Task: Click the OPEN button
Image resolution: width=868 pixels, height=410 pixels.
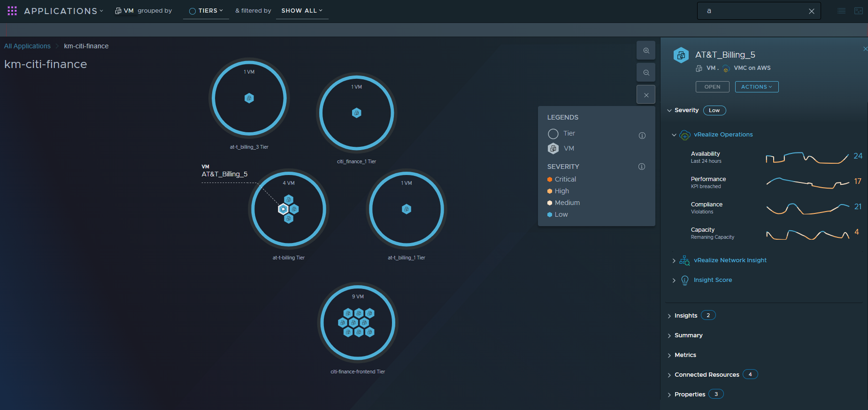Action: pyautogui.click(x=713, y=87)
